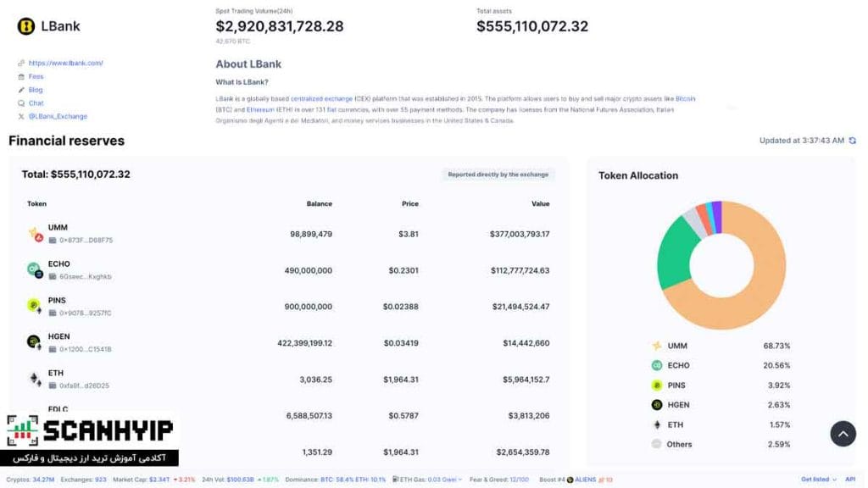Open HGEN wallet address 0x1200...C1541B
This screenshot has height=488, width=868.
[x=86, y=349]
